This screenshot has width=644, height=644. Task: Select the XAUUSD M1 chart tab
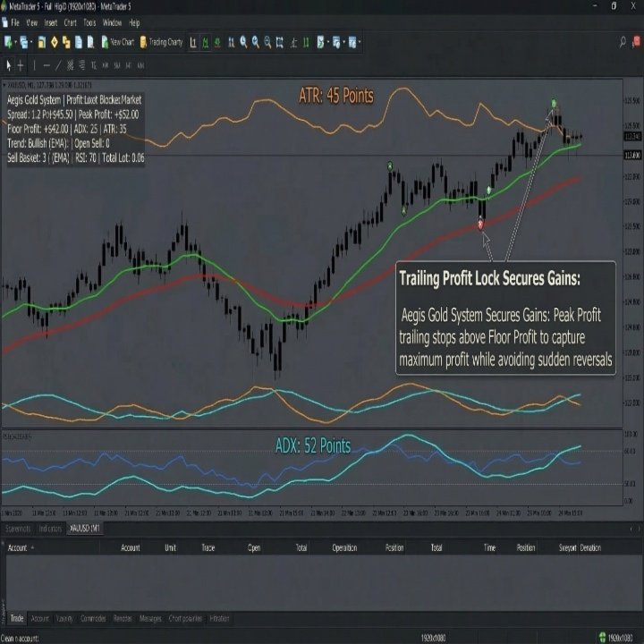(85, 529)
